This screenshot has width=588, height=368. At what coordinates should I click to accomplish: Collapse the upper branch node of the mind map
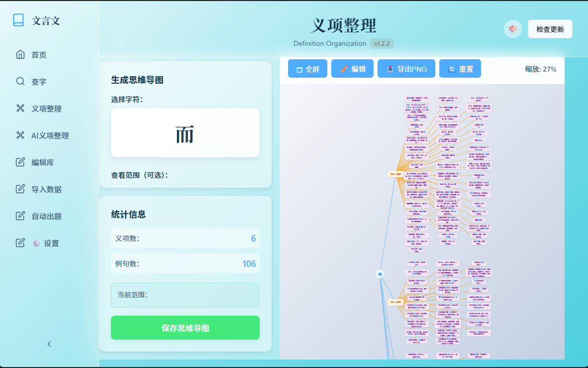click(x=395, y=174)
